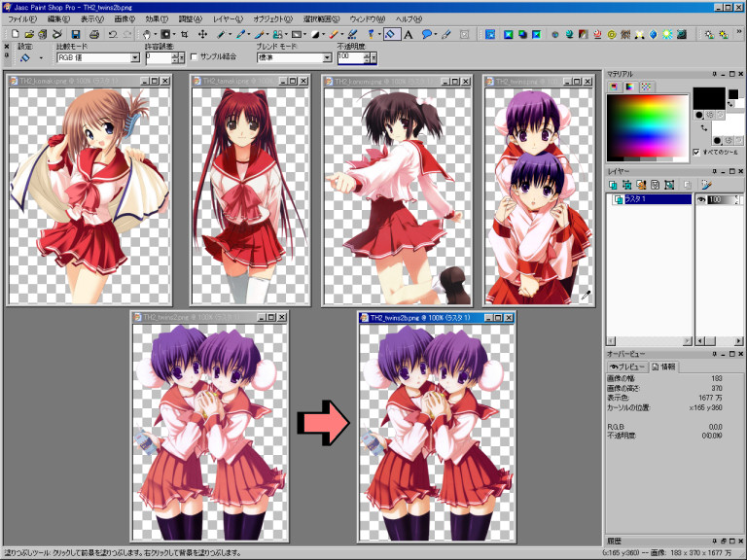Click the yellow spiral effect icon
This screenshot has height=560, width=747.
coord(612,34)
